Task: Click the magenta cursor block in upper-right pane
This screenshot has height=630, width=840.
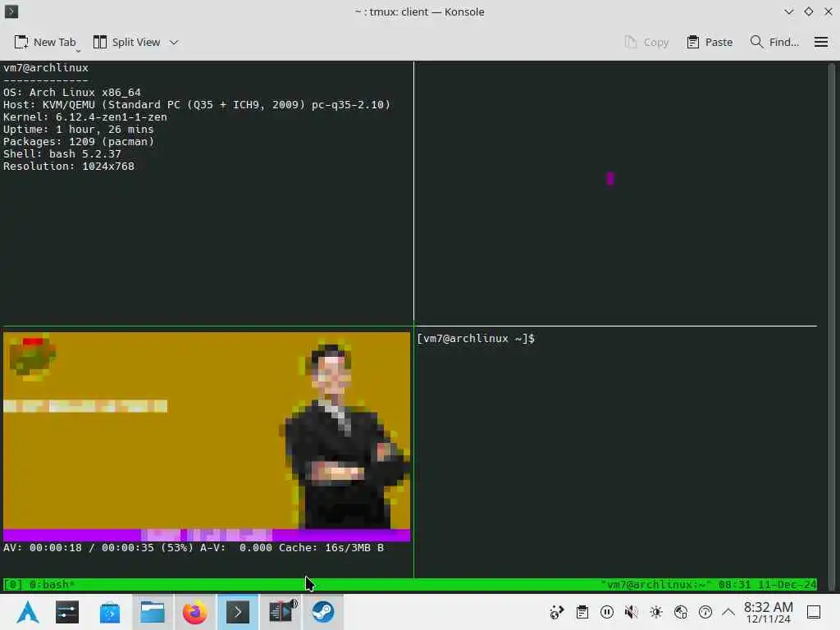Action: 610,178
